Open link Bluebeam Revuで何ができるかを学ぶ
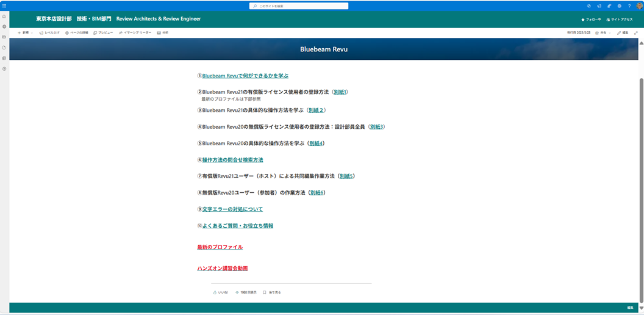 (245, 76)
